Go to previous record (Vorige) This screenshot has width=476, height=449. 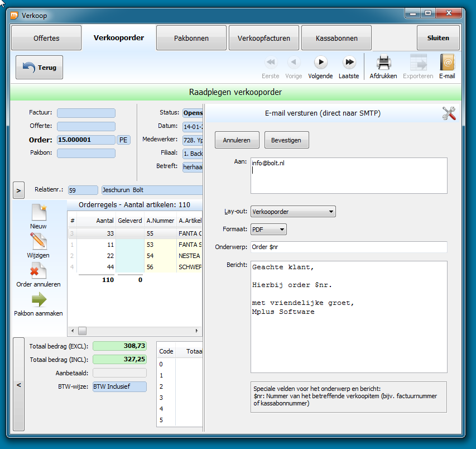tap(294, 67)
